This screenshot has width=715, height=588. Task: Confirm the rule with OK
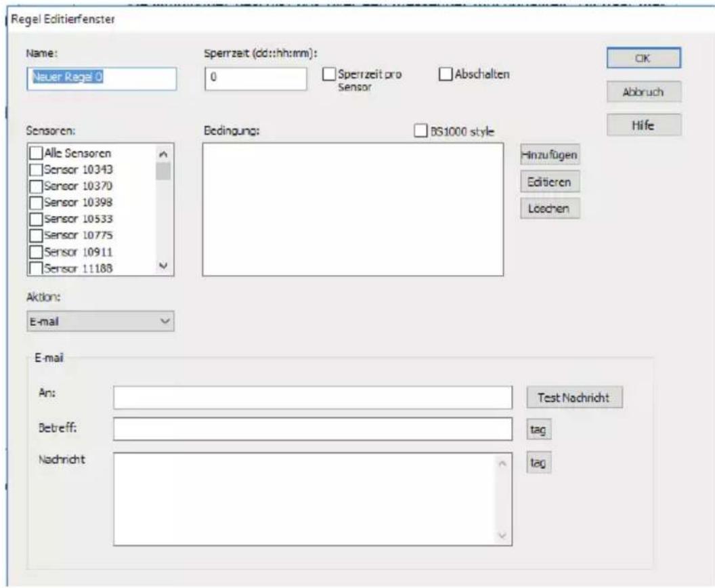(643, 58)
